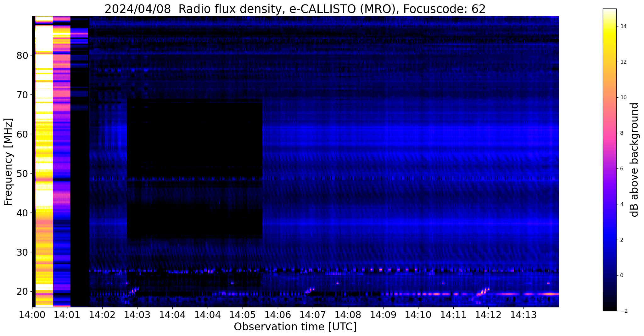Select the 14:03 time tick label
This screenshot has height=336, width=644.
[137, 314]
